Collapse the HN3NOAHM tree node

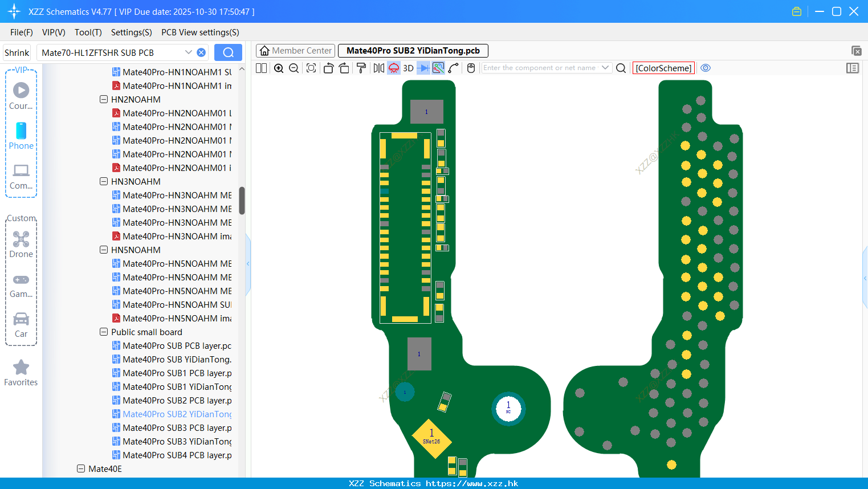coord(104,181)
